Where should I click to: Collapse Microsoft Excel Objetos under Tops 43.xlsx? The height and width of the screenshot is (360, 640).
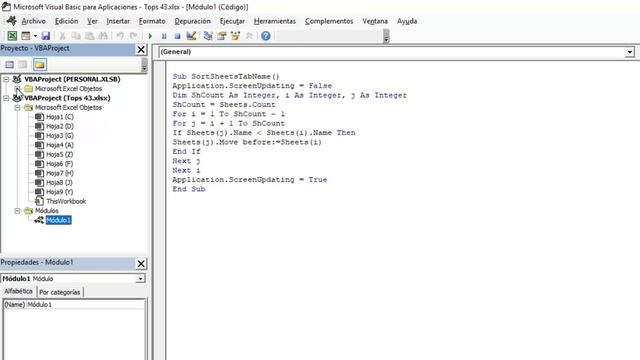(17, 107)
